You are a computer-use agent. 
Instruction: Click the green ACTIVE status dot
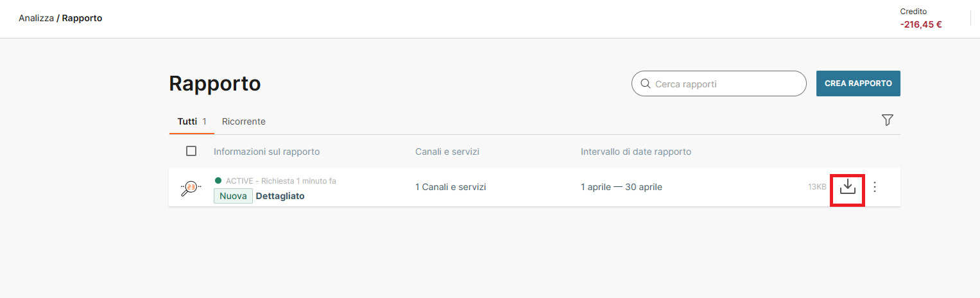218,181
